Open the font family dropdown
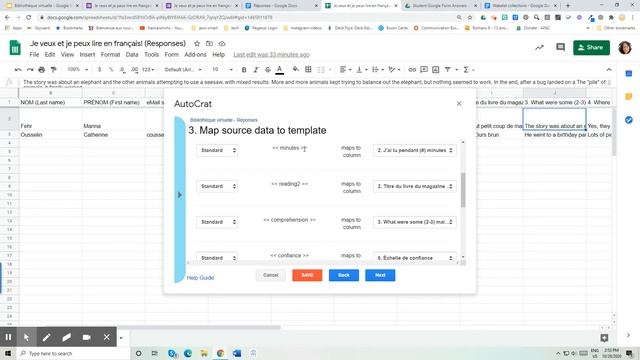This screenshot has width=640, height=360. [183, 70]
